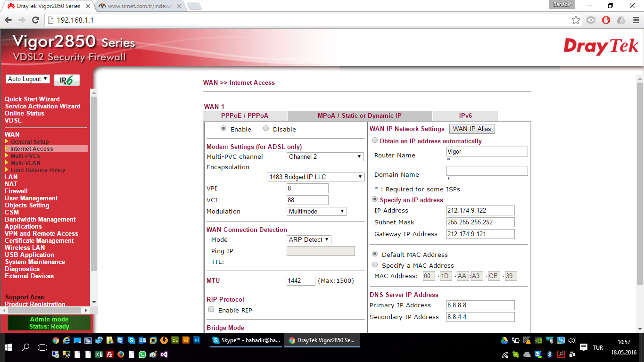Screen dimensions: 644x362
Task: Expand the Encapsulation dropdown
Action: (x=315, y=177)
